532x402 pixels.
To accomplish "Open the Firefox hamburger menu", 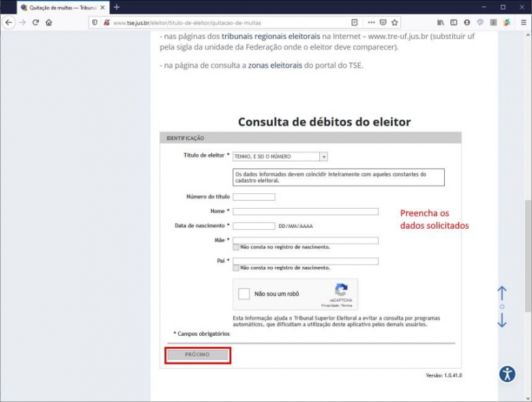I will click(x=524, y=23).
